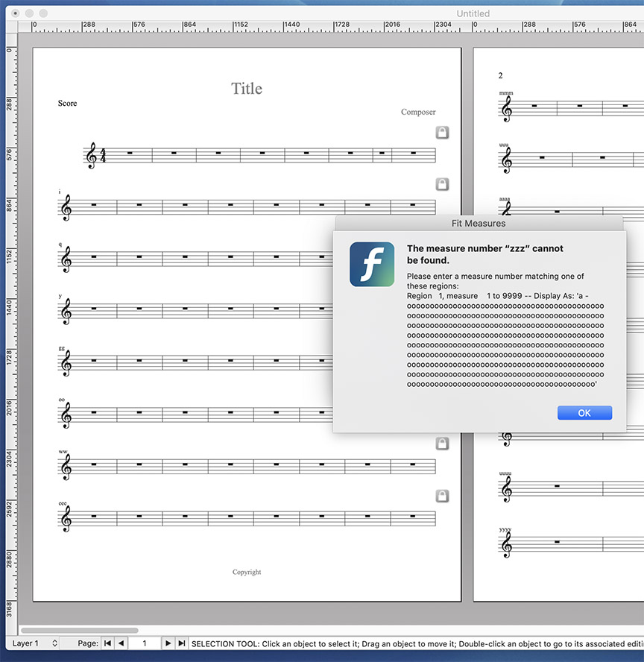Click the Title text on the score
644x662 pixels.
(246, 89)
